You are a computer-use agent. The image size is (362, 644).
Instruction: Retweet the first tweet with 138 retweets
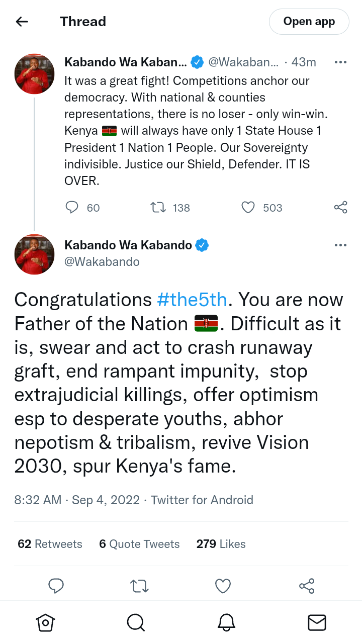coord(159,208)
